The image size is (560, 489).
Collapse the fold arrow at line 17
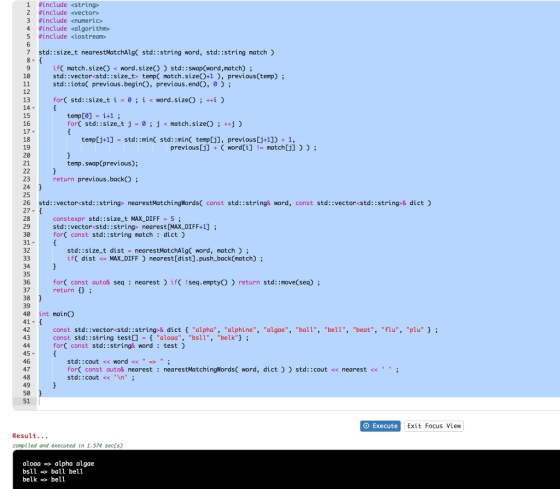coord(34,132)
